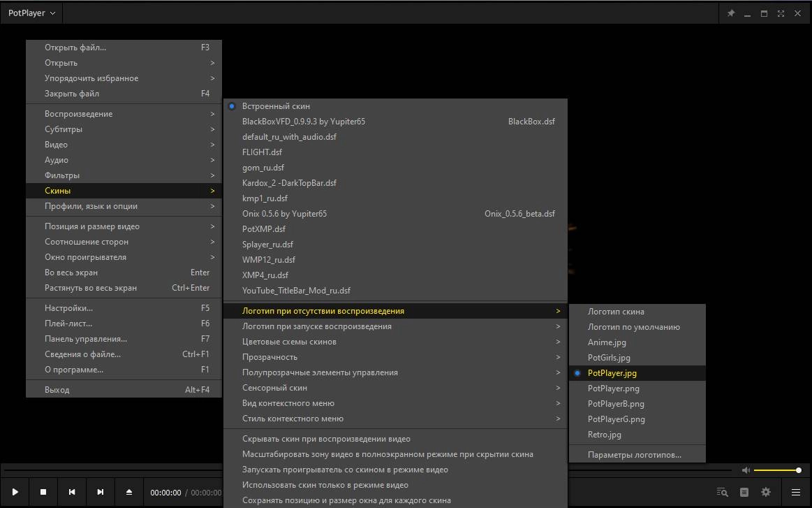Skip to the next track
812x508 pixels.
tap(101, 492)
